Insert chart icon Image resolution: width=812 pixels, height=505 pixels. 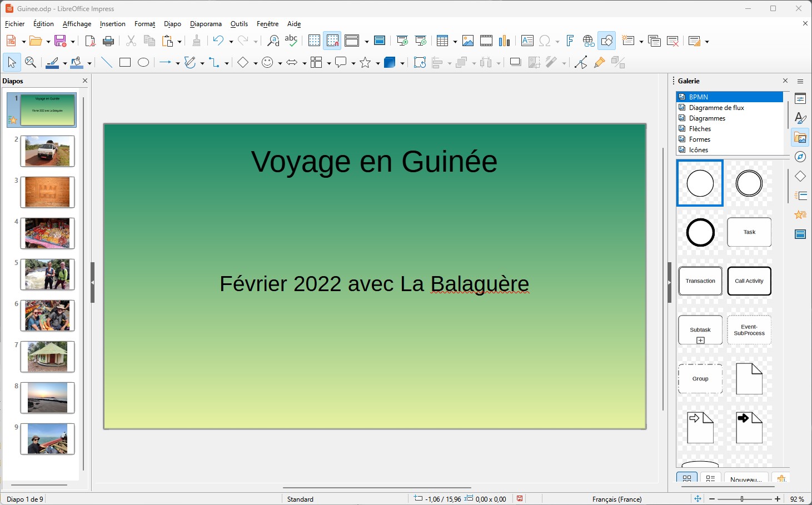(505, 41)
